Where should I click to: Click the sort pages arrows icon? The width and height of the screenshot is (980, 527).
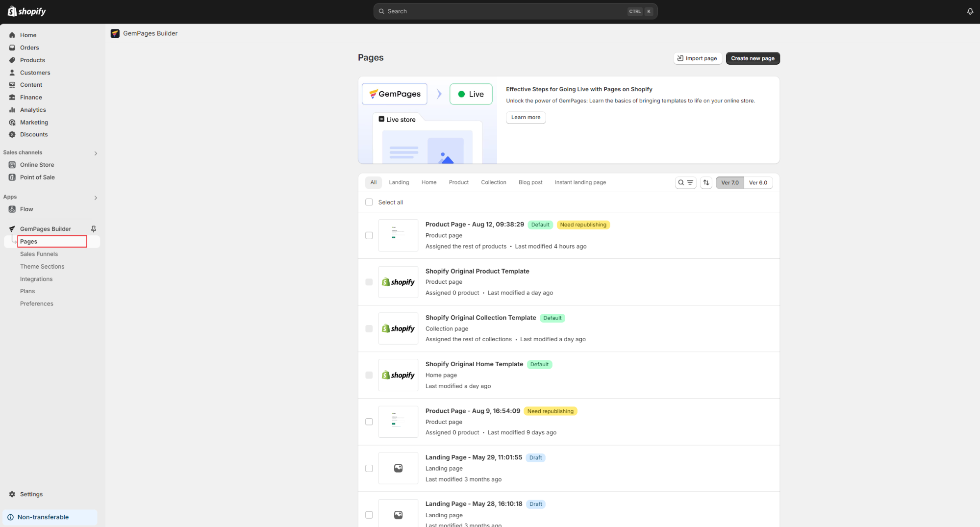706,182
